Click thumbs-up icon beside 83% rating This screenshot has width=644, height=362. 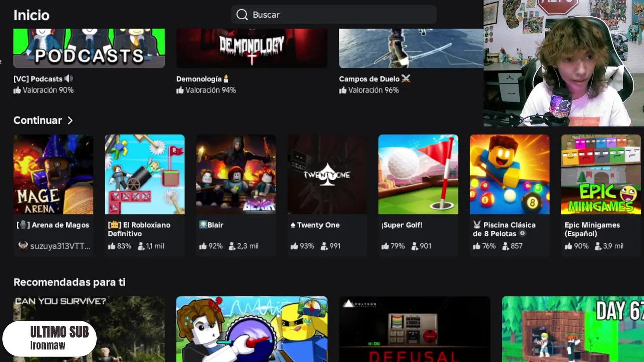[112, 246]
